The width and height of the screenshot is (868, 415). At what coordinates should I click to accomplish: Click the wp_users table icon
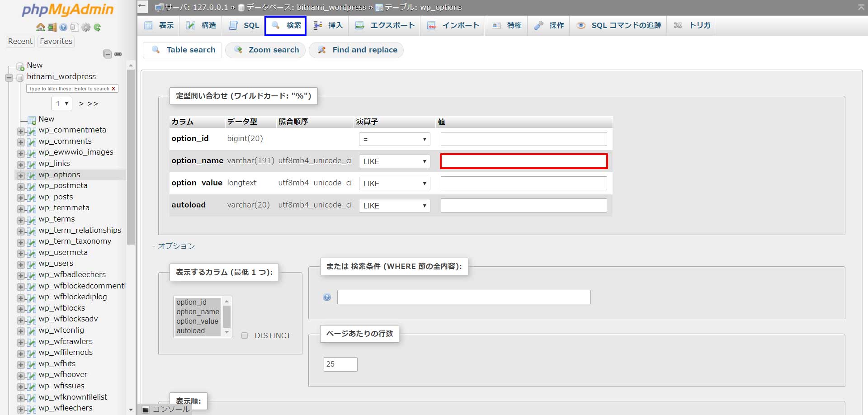click(x=32, y=264)
